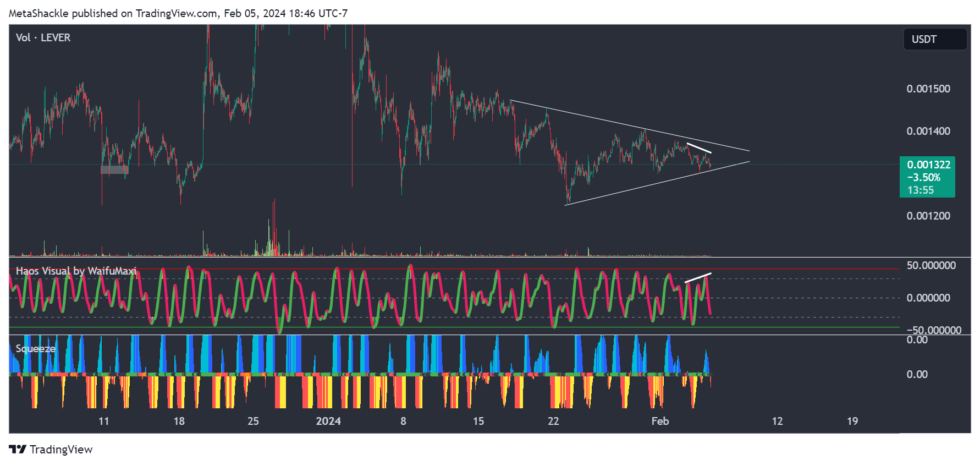Click the -50.000000 oscillator scale value
The height and width of the screenshot is (465, 980).
(x=934, y=330)
